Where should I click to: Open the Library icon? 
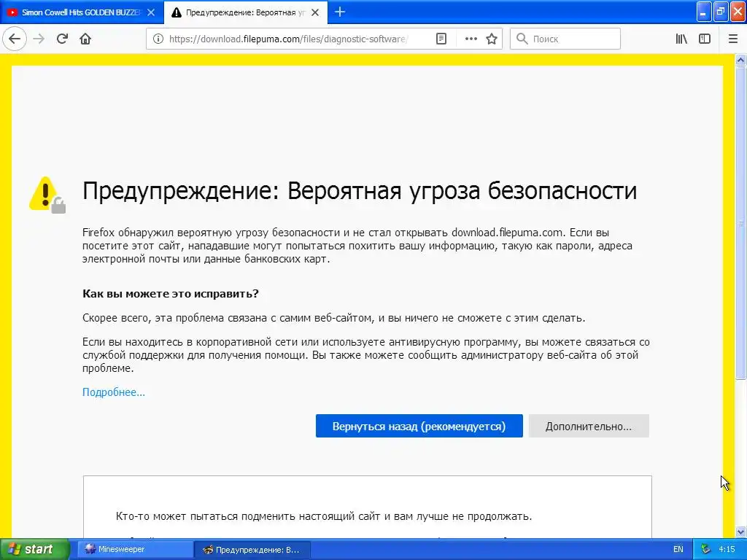(x=681, y=39)
